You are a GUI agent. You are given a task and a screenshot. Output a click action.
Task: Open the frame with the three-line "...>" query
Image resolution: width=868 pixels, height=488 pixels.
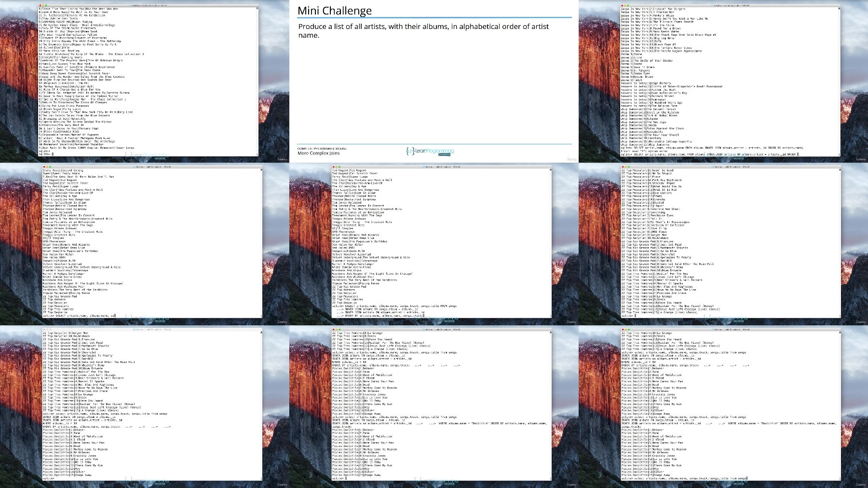[434, 244]
